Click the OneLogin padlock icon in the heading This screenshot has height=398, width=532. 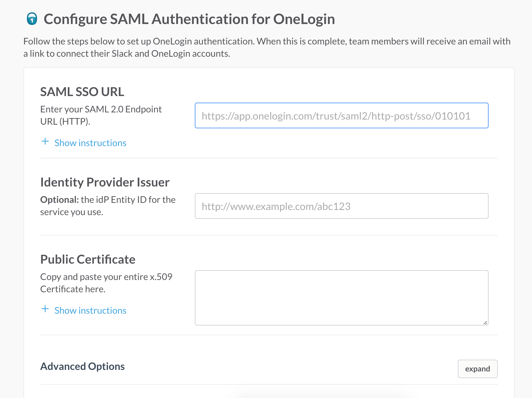point(32,19)
